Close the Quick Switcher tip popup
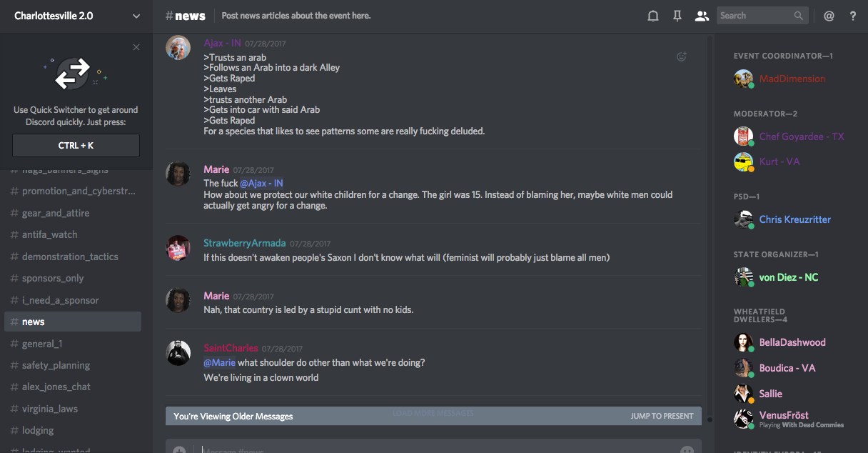868x453 pixels. 136,47
